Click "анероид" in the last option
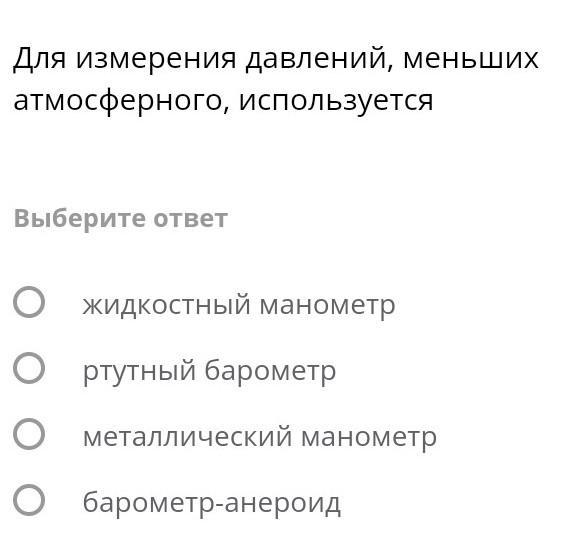 (x=283, y=504)
